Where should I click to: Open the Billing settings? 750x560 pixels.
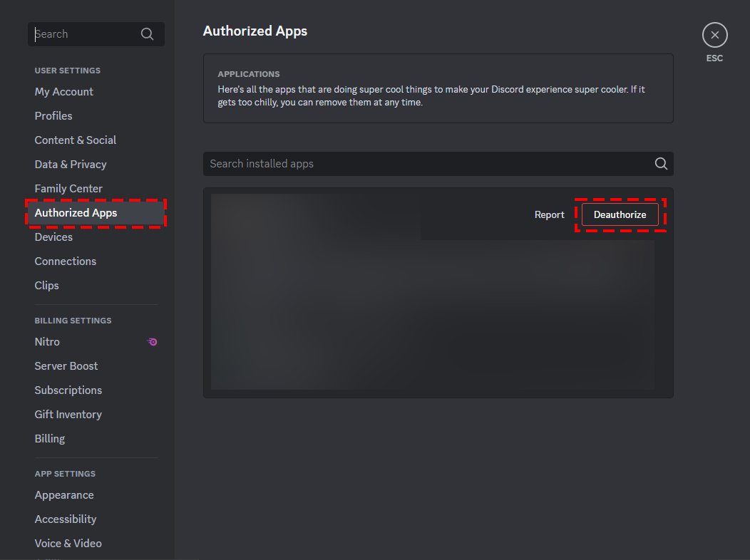pyautogui.click(x=49, y=438)
